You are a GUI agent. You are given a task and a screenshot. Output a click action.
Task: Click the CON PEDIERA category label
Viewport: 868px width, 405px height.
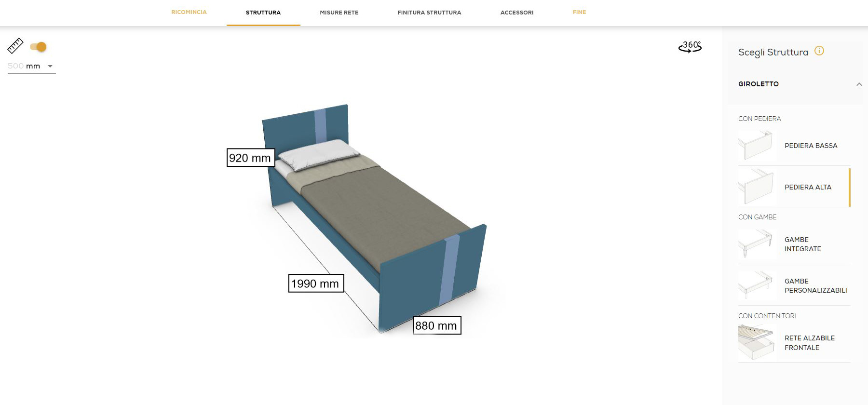759,119
